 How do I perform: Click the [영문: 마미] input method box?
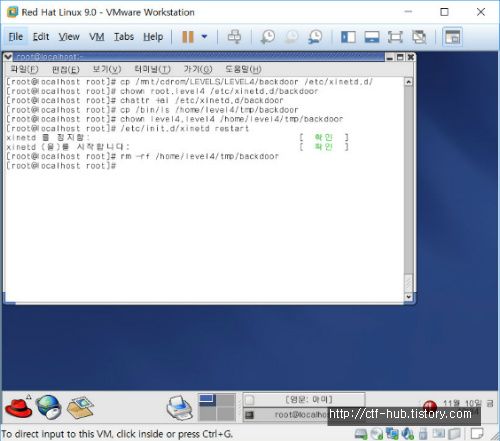[304, 399]
